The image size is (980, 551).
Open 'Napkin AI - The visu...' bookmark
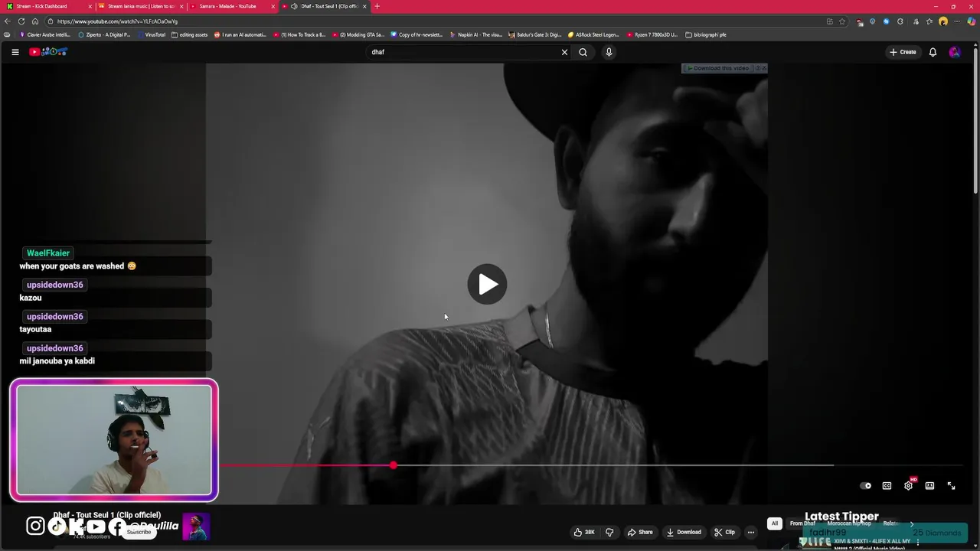[476, 34]
